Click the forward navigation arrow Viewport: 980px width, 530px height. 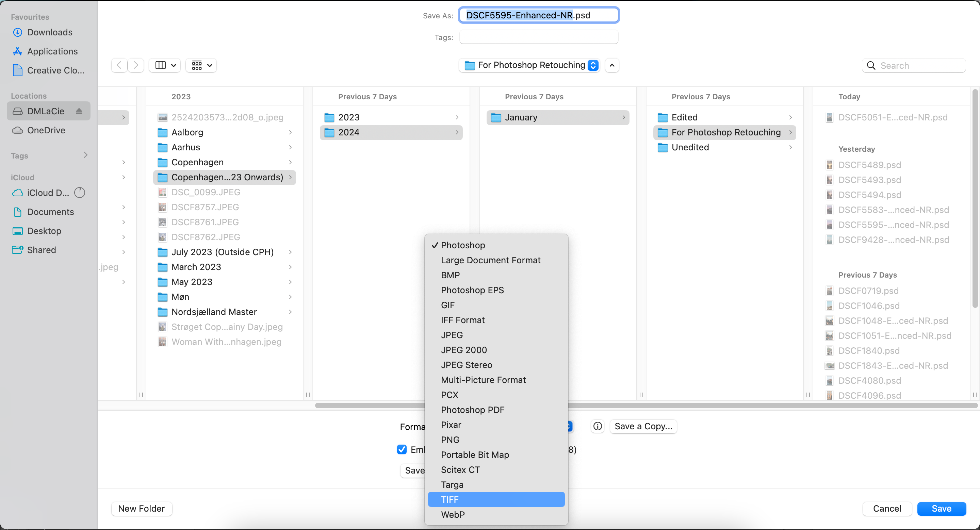[136, 65]
